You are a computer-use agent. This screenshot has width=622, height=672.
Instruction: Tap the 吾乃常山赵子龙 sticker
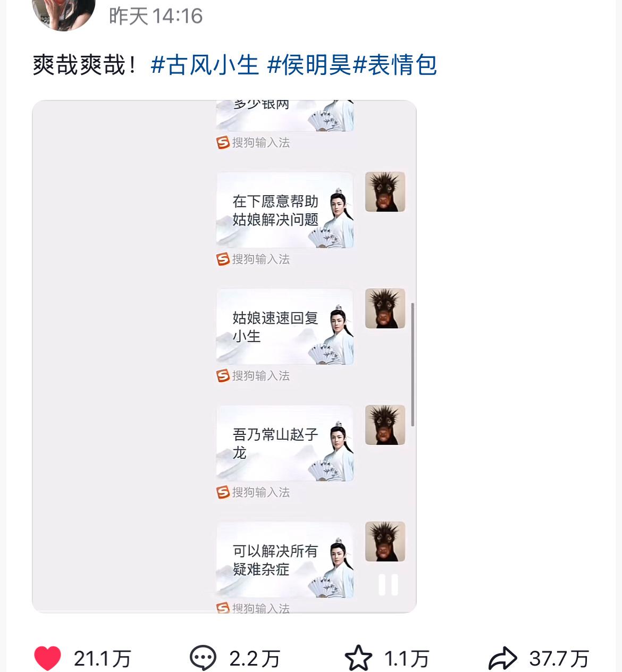[284, 443]
